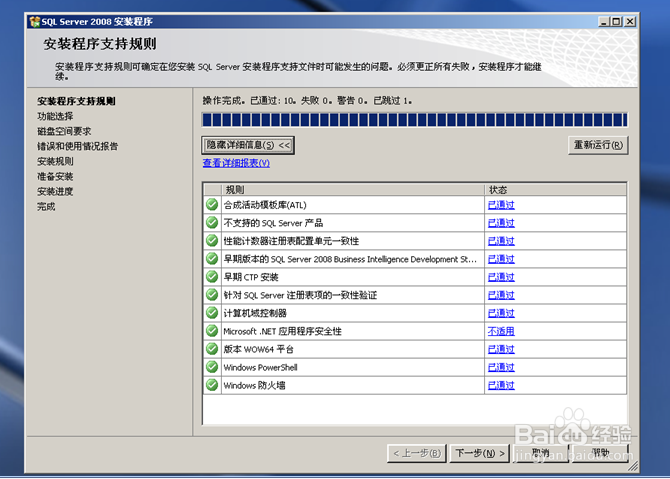
Task: Click rule text 早期 CTP 安装
Action: (251, 277)
